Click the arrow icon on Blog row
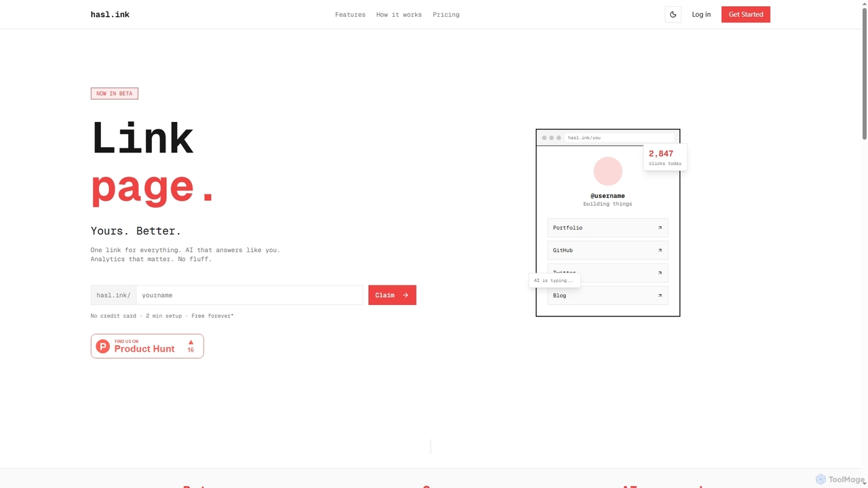 (x=660, y=296)
